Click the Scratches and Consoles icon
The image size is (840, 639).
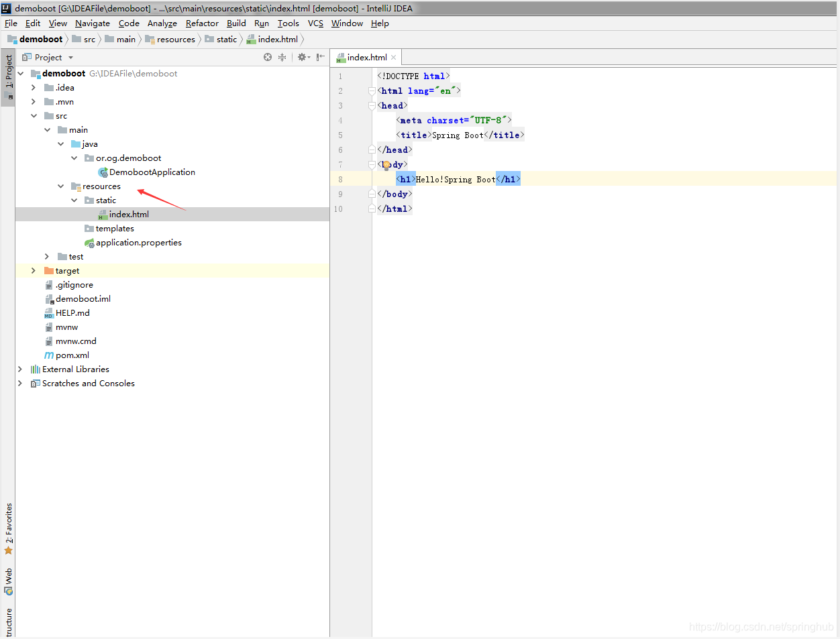(36, 384)
